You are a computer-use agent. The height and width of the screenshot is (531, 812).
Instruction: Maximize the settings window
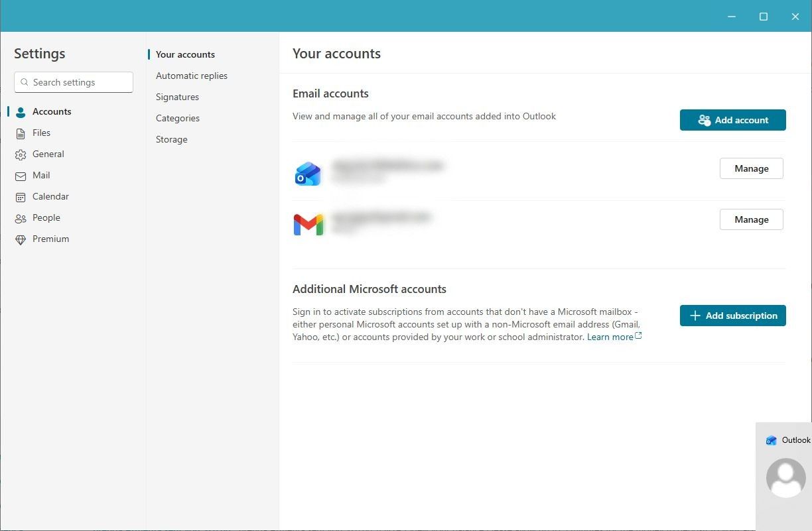pos(764,17)
